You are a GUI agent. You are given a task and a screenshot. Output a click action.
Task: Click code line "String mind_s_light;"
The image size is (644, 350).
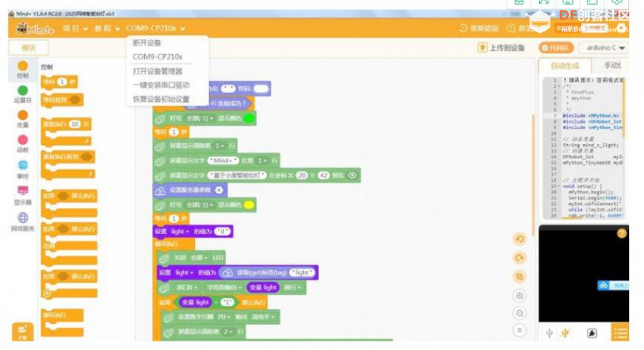(x=591, y=145)
